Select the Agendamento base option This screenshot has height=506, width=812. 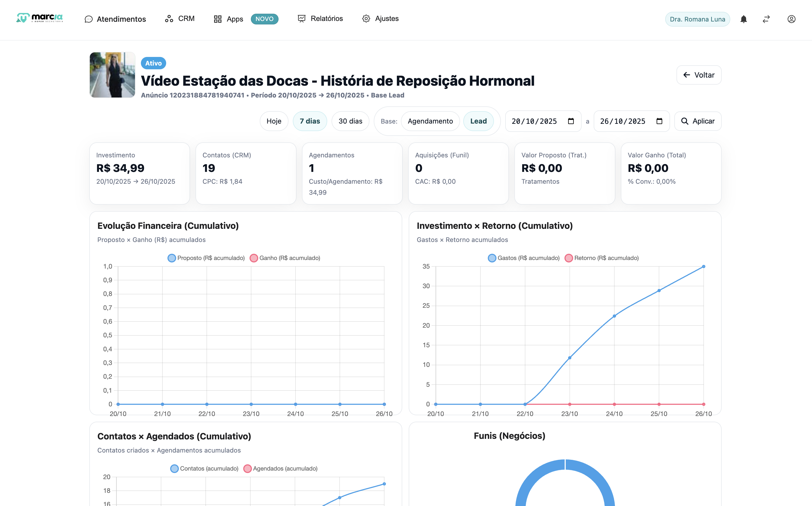[x=430, y=121]
